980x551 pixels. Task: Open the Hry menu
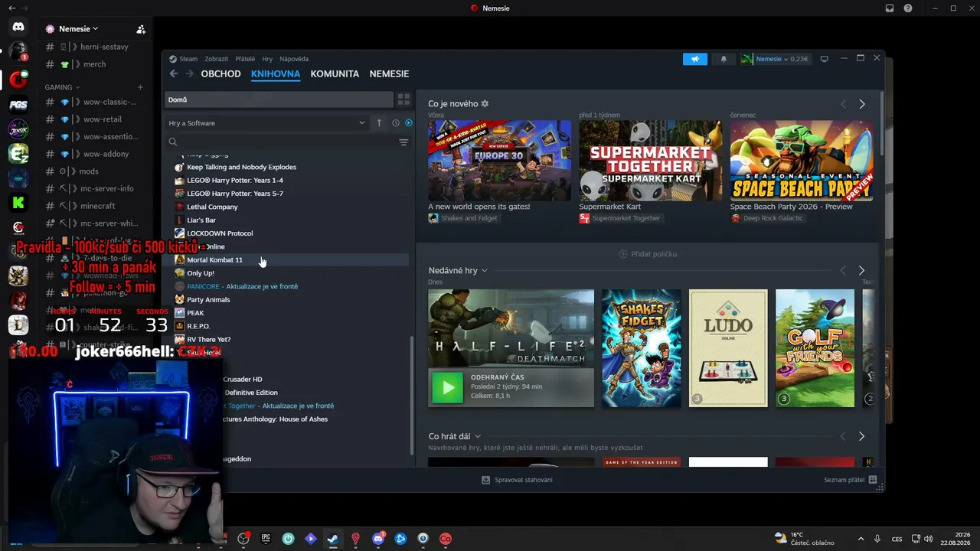pyautogui.click(x=267, y=59)
